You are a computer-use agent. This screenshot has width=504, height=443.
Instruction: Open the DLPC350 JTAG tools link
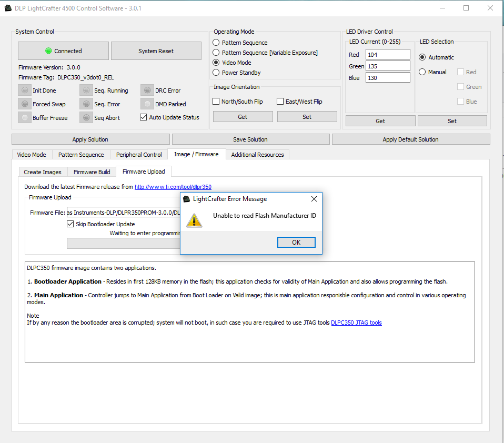pyautogui.click(x=357, y=323)
